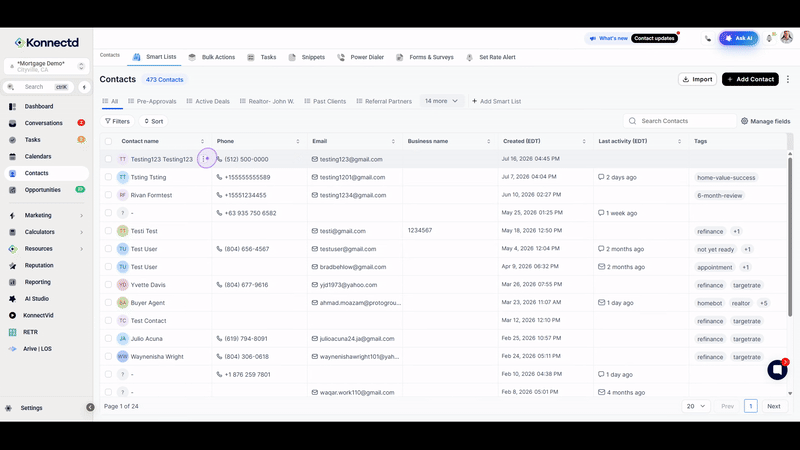
Task: Sort by Created (EDT) column arrows
Action: [584, 141]
